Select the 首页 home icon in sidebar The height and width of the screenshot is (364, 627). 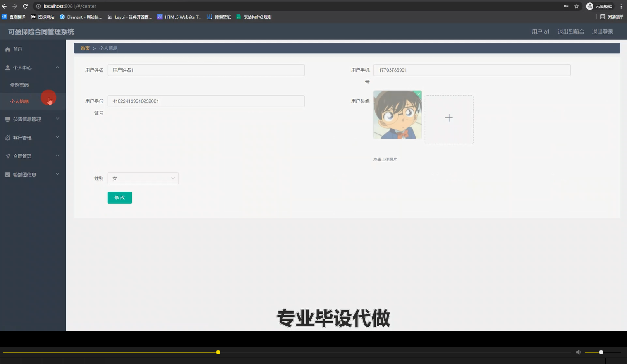pyautogui.click(x=7, y=48)
